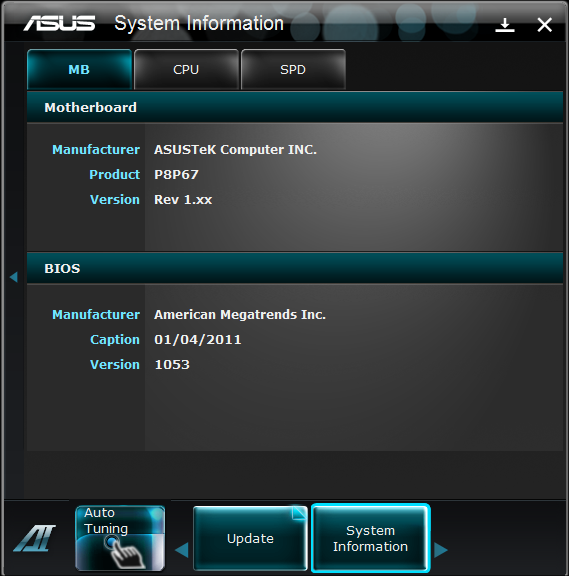Click the 'Product' label
Image resolution: width=569 pixels, height=576 pixels.
[115, 174]
